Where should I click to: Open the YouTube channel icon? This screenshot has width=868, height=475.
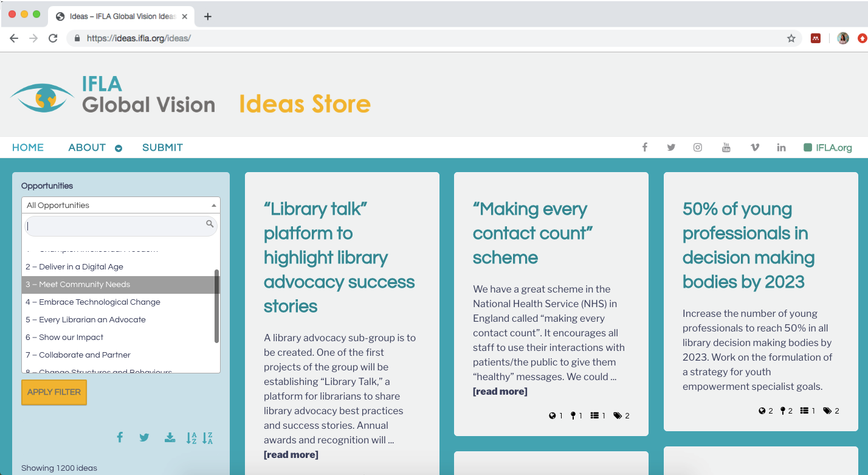[x=726, y=147]
